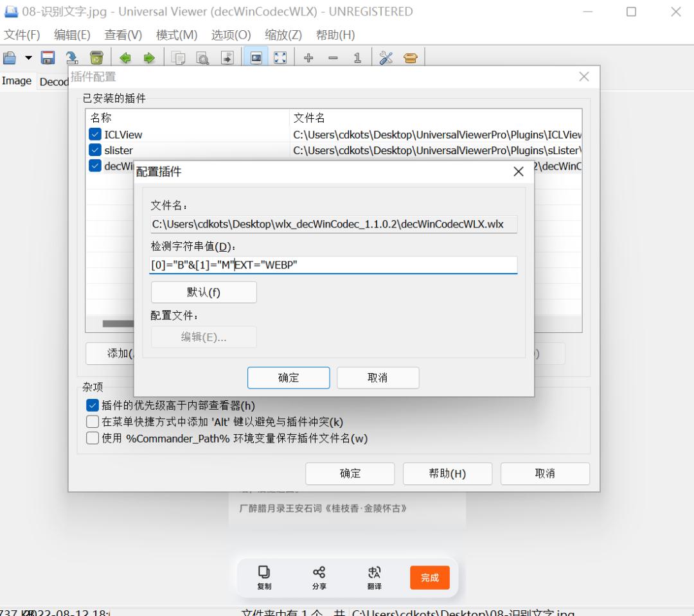
Task: Click the read-only 文件名 path field
Action: (x=333, y=224)
